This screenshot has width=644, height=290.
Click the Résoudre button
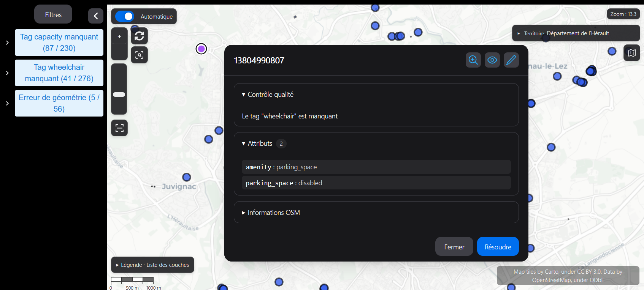click(x=498, y=247)
